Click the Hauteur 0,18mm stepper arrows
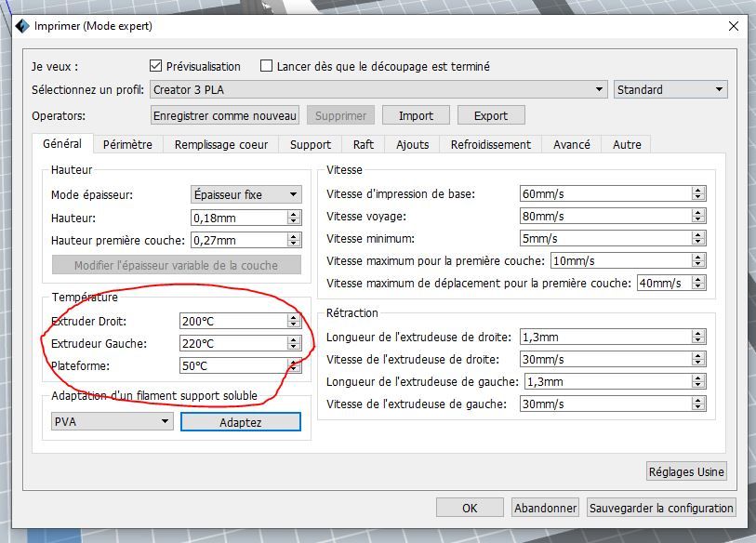Viewport: 756px width, 543px height. [x=294, y=218]
